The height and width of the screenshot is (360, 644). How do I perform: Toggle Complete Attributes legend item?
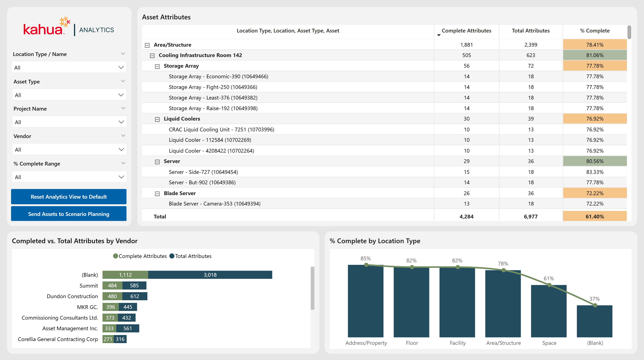[140, 256]
